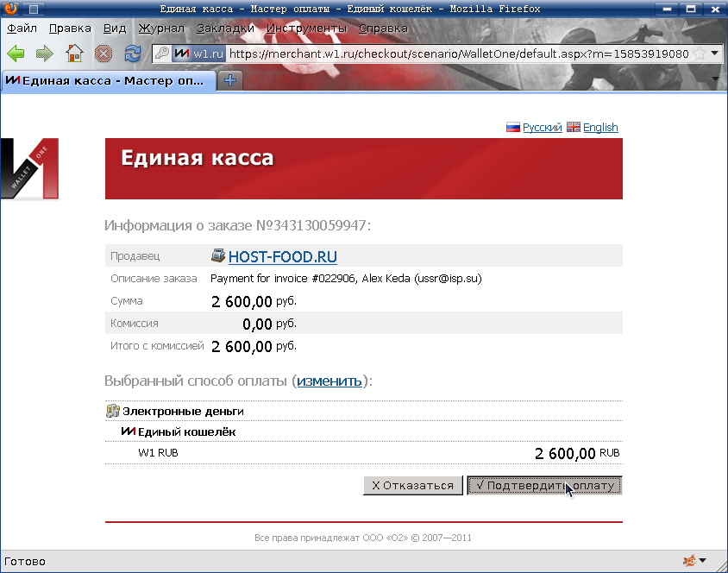
Task: Click the Готово status bar text
Action: pos(25,562)
